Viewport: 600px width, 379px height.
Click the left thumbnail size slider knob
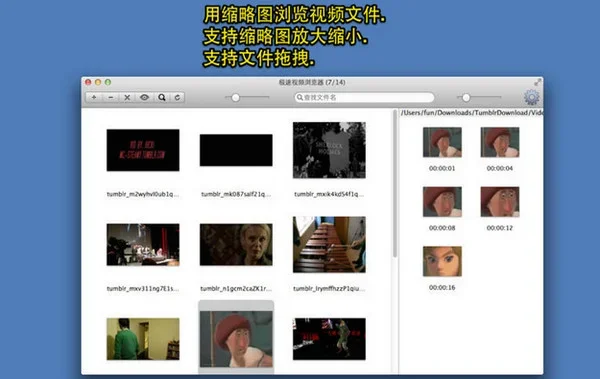click(236, 98)
